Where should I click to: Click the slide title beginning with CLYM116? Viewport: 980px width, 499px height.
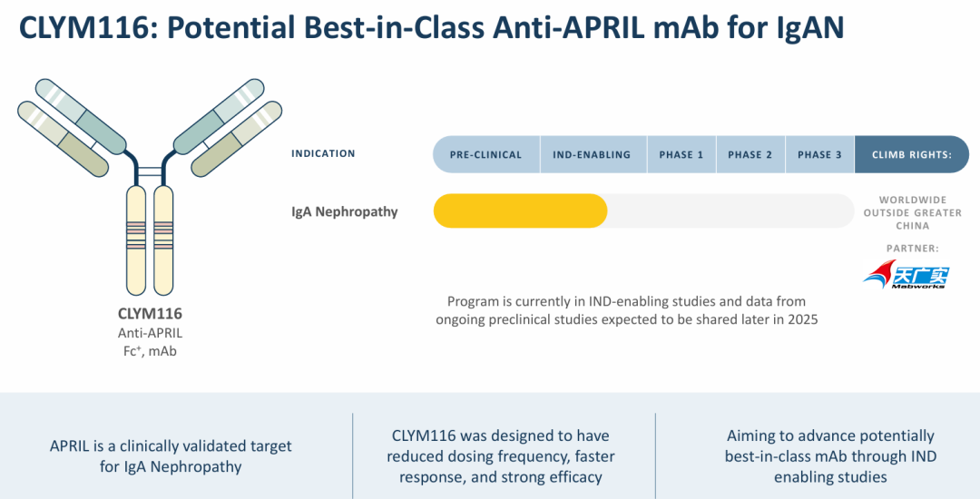click(x=431, y=27)
